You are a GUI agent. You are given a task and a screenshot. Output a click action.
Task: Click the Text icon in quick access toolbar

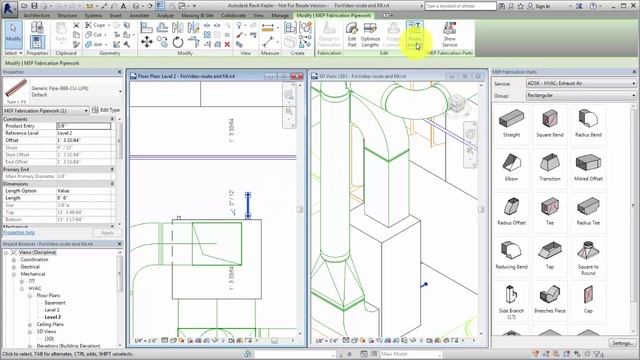tap(123, 6)
